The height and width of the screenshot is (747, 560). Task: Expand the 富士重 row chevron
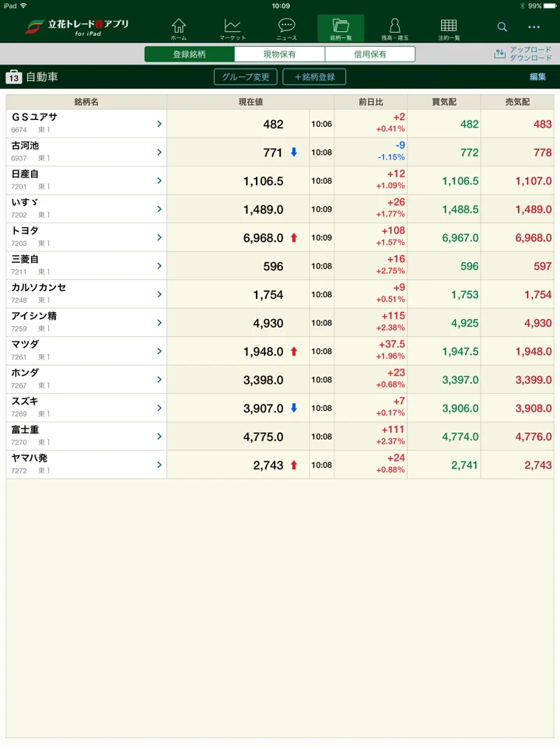tap(159, 437)
